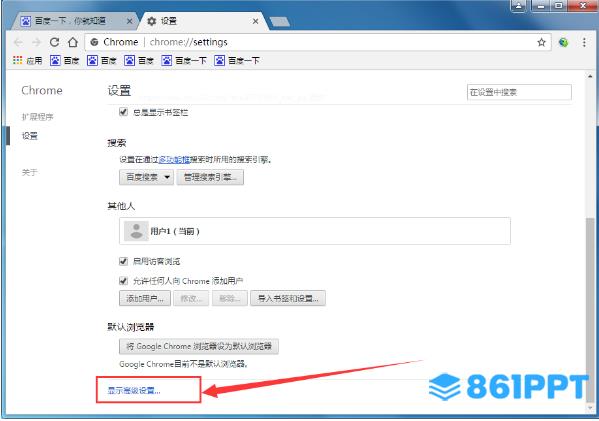Click the browser back arrow icon

pyautogui.click(x=18, y=42)
